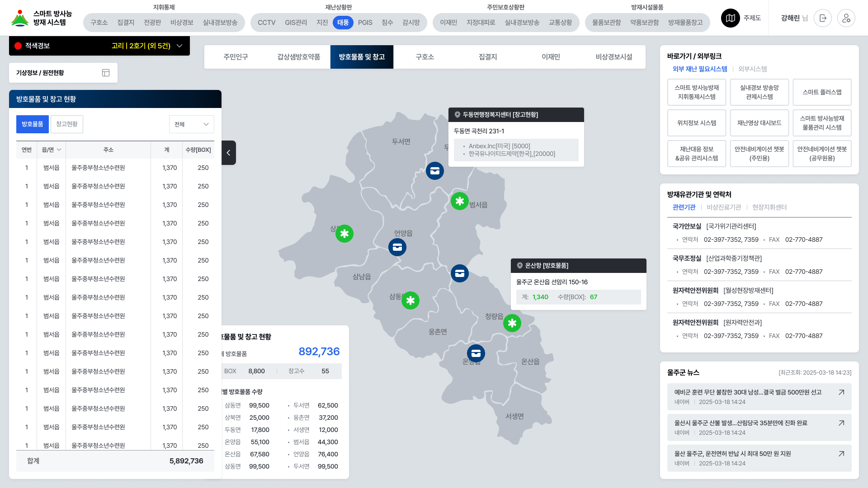The width and height of the screenshot is (868, 488).
Task: Click the layout icon in 기상정보/원전현황
Action: point(106,73)
